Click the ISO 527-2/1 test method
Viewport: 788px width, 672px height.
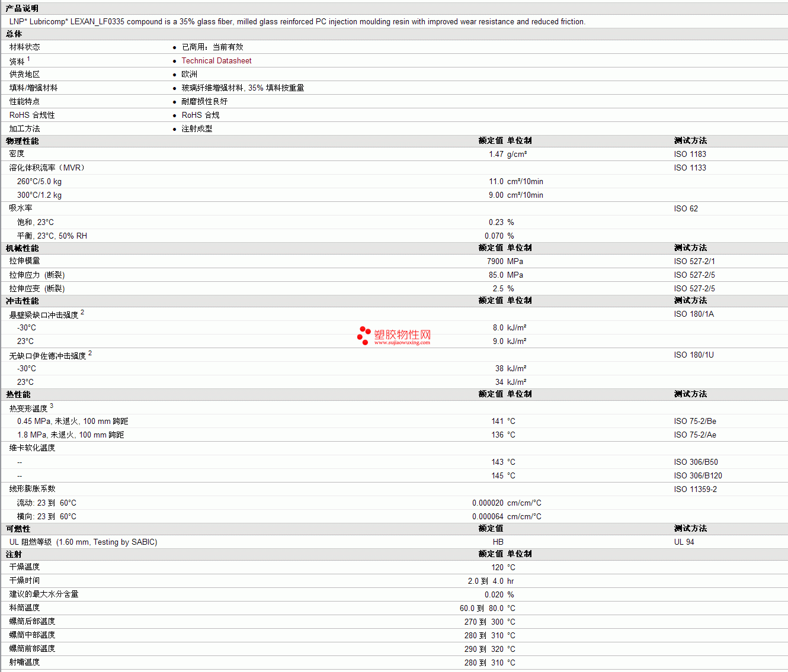click(x=694, y=261)
